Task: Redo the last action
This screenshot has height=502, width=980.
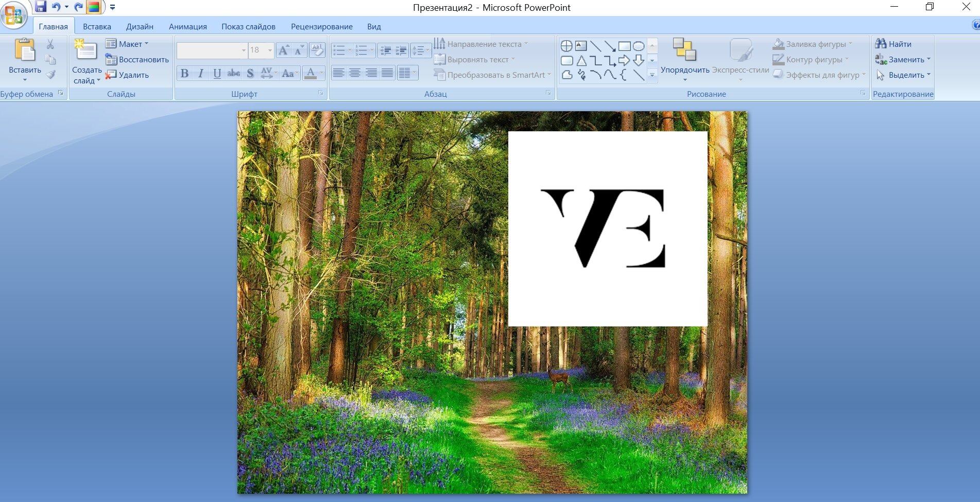Action: tap(78, 7)
